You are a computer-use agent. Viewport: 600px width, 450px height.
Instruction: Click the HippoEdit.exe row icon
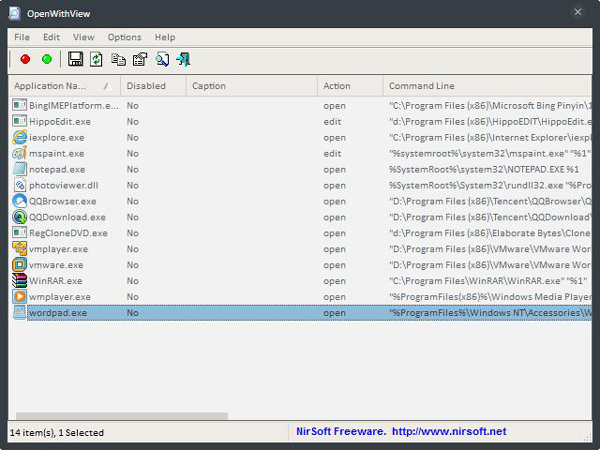[20, 121]
